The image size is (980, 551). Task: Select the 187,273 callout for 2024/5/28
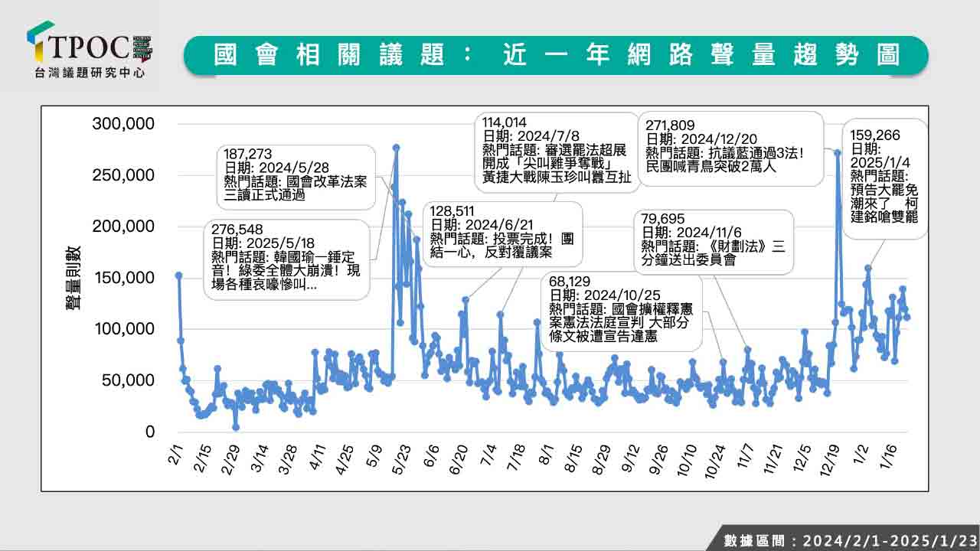pos(296,174)
